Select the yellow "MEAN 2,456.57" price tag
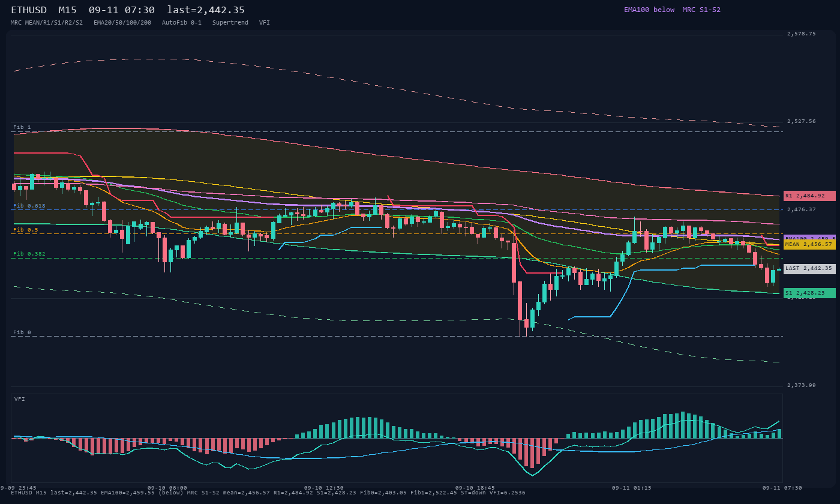 click(809, 244)
